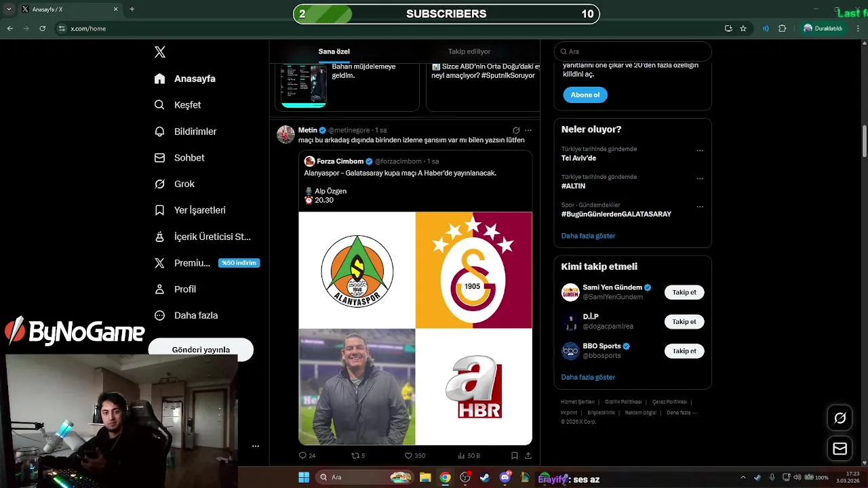Open floating Grok button at right
Image resolution: width=868 pixels, height=488 pixels.
tap(840, 418)
